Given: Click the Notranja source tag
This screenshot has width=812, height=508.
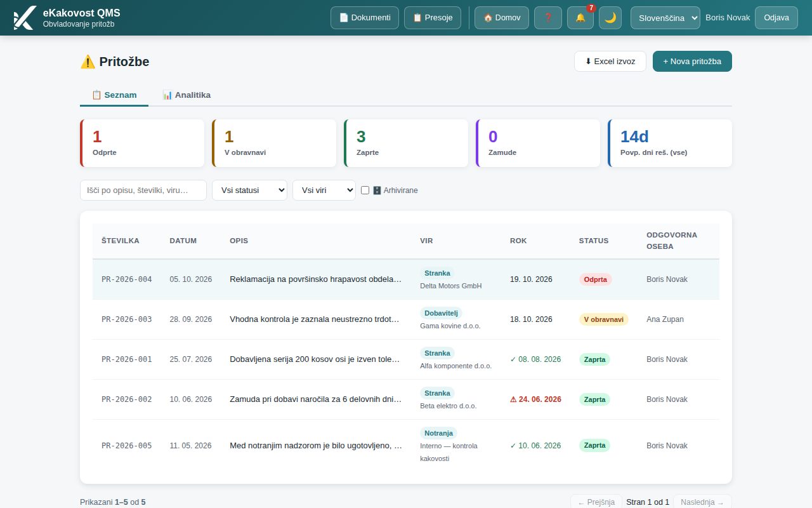Looking at the screenshot, I should (438, 433).
